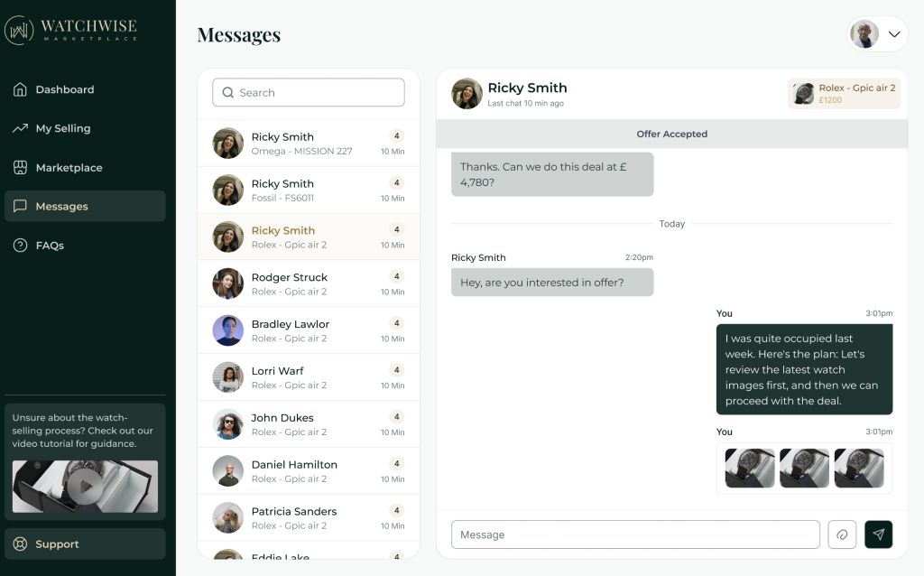The width and height of the screenshot is (924, 576).
Task: Click the Rolex watch icon in header tag
Action: [x=803, y=94]
